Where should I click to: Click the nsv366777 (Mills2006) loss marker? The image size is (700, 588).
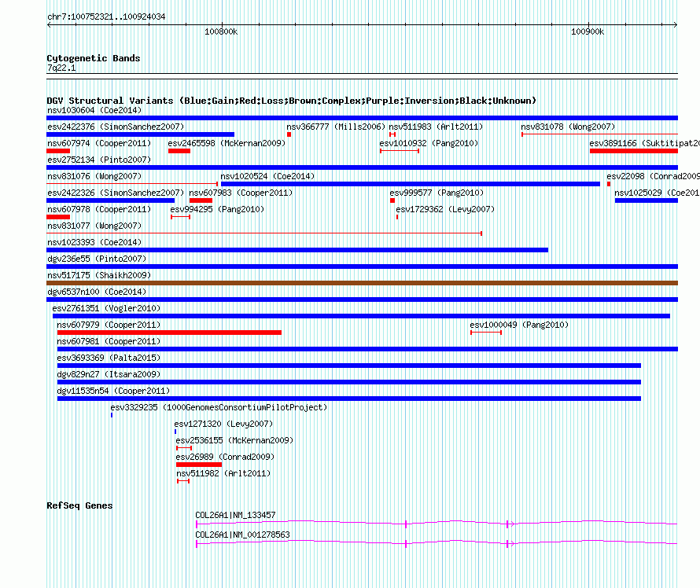[289, 134]
